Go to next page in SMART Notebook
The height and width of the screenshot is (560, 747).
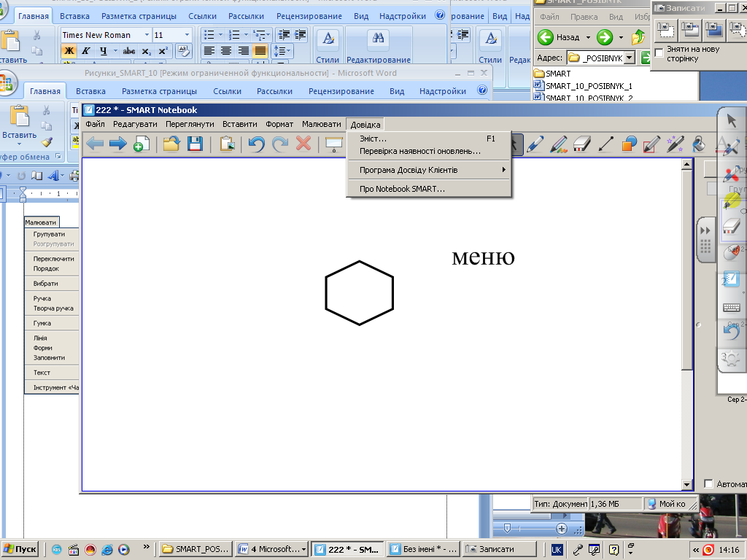(117, 144)
